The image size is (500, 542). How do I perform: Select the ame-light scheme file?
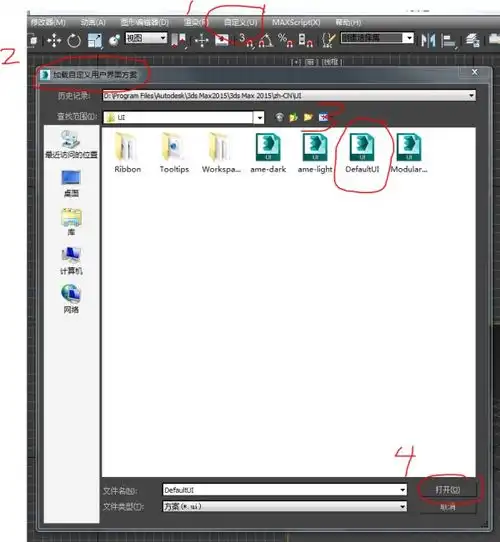[315, 153]
